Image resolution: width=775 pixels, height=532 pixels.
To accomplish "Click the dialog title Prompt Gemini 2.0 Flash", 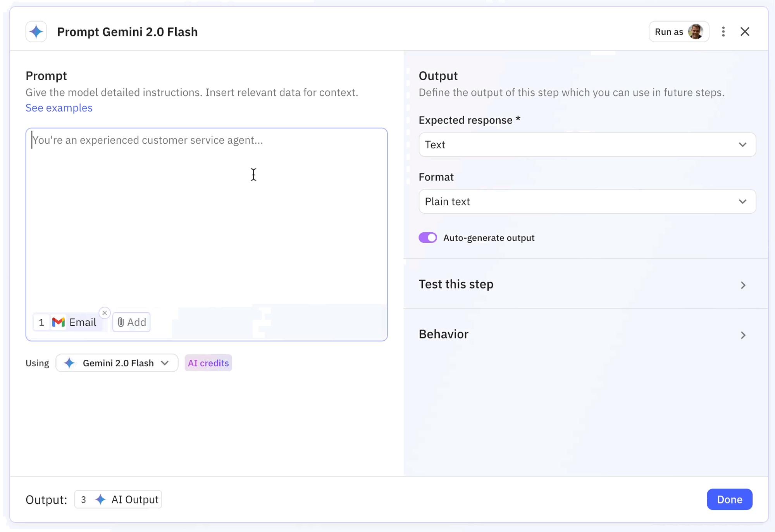I will point(127,32).
